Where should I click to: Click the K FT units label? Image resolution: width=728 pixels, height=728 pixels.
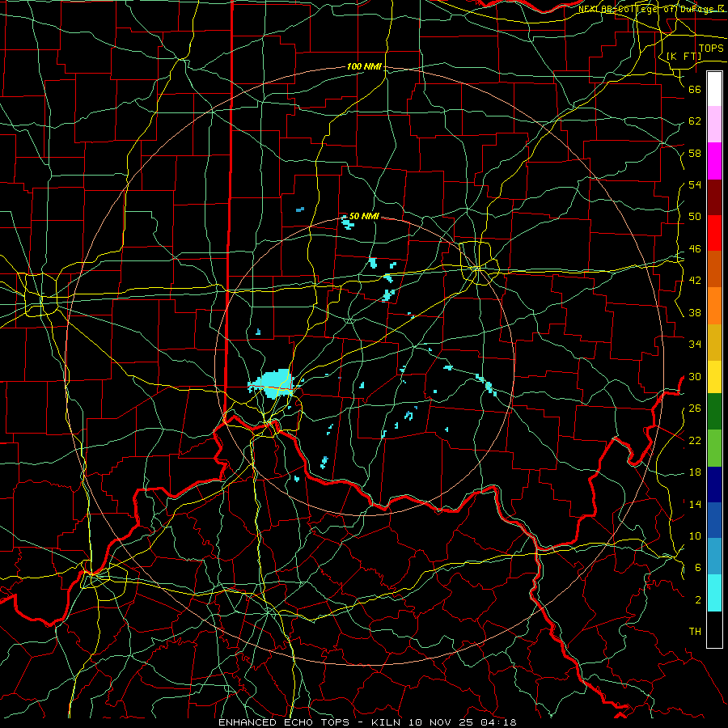(684, 56)
